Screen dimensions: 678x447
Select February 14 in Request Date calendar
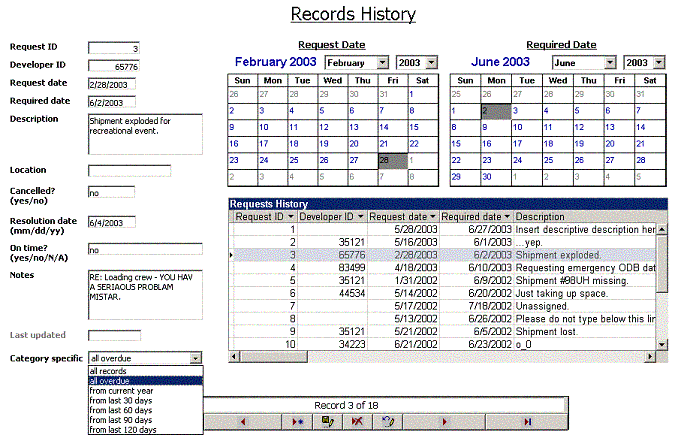tap(385, 127)
